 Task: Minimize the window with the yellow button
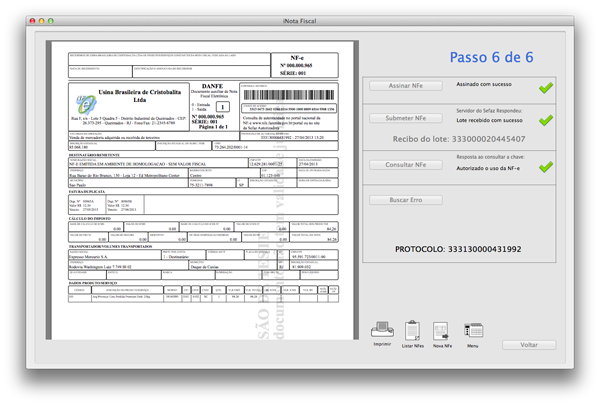pos(42,21)
